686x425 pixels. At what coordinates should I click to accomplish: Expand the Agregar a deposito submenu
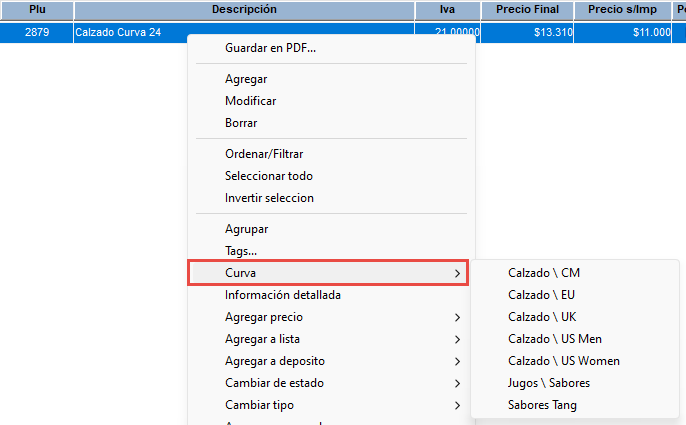pos(457,361)
